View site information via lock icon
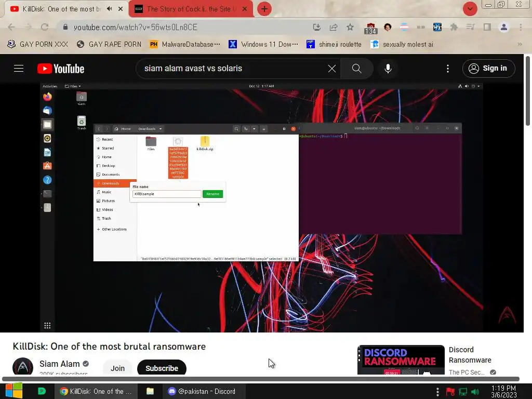532x399 pixels. 65,27
